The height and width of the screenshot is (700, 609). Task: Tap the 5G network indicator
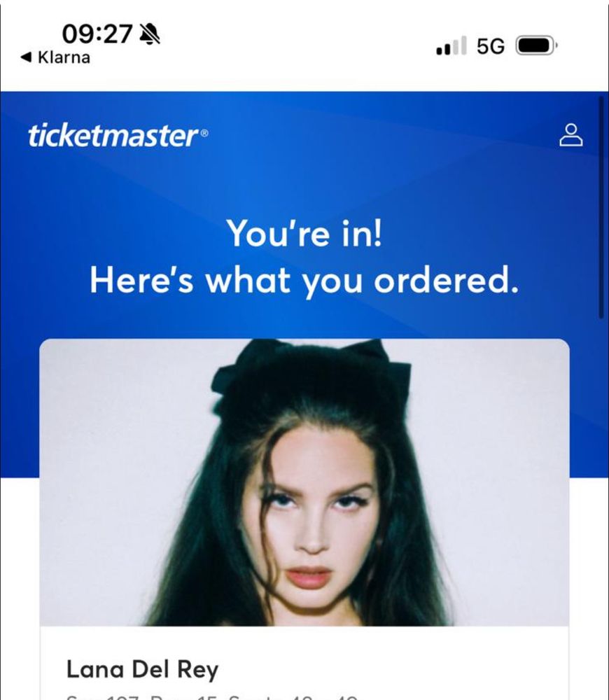click(x=490, y=46)
